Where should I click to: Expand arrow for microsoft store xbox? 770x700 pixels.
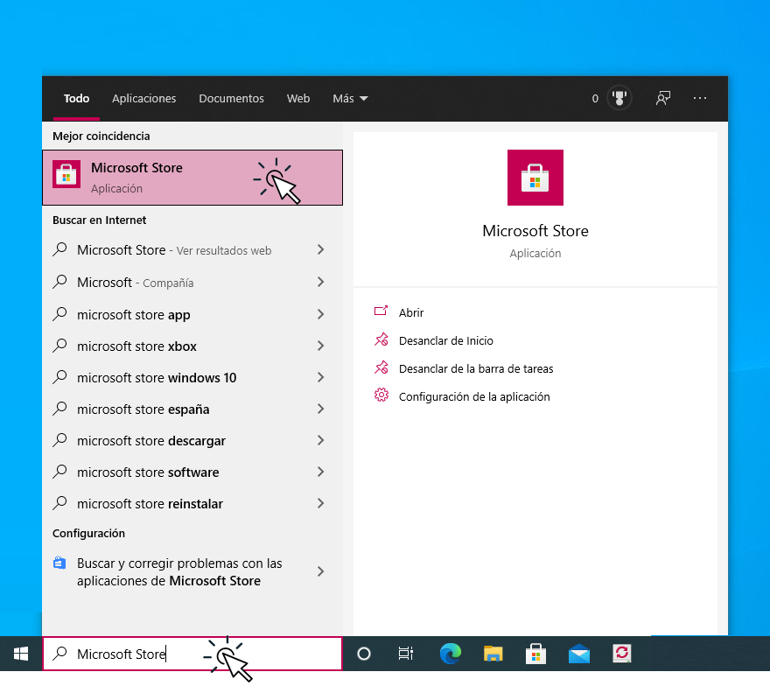[x=320, y=346]
